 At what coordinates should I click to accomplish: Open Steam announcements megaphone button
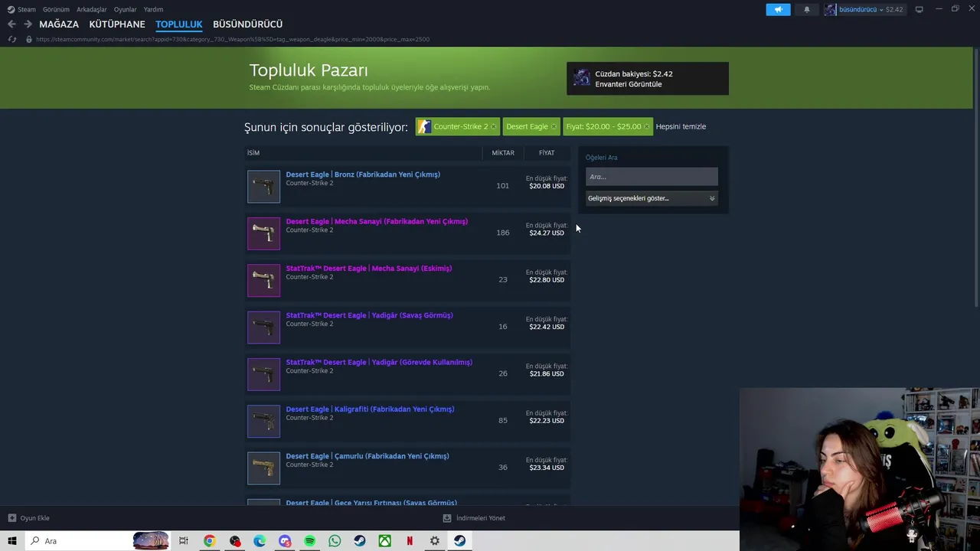pyautogui.click(x=778, y=9)
